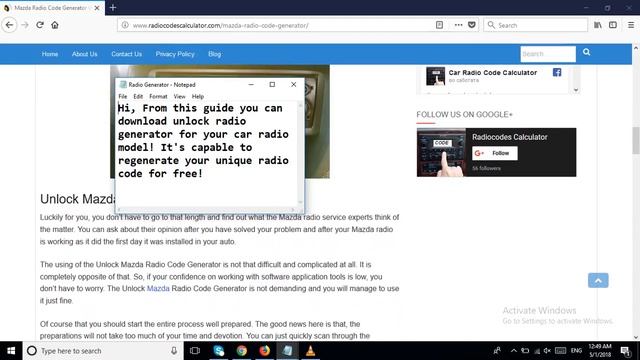Follow the Mazda hyperlink in article

[x=158, y=288]
